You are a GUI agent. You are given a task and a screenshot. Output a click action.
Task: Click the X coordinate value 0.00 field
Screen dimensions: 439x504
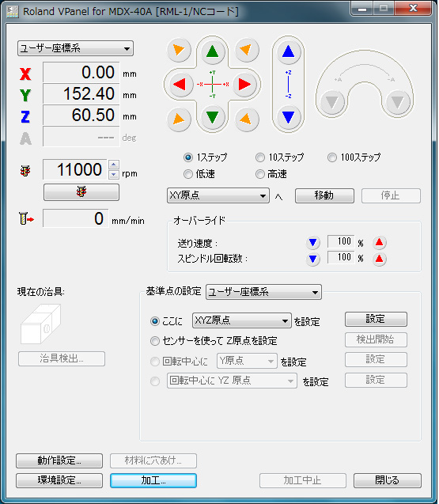(x=81, y=72)
